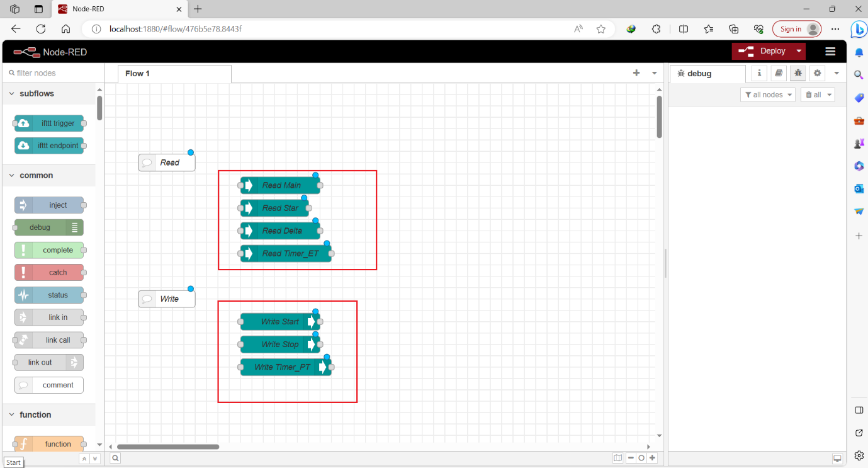Image resolution: width=868 pixels, height=468 pixels.
Task: Open the info sidebar tab
Action: [x=758, y=73]
